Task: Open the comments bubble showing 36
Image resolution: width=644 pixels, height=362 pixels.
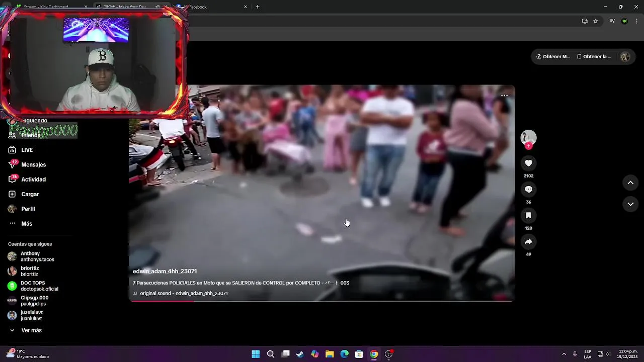Action: click(x=528, y=190)
